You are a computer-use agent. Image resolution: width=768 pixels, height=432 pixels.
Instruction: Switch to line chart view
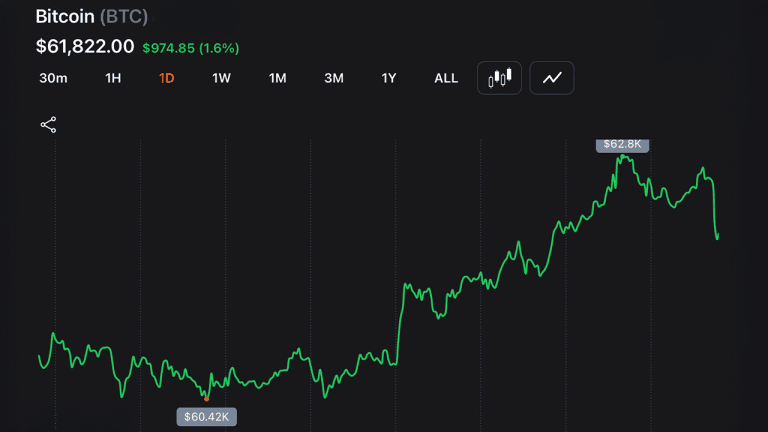pos(552,78)
